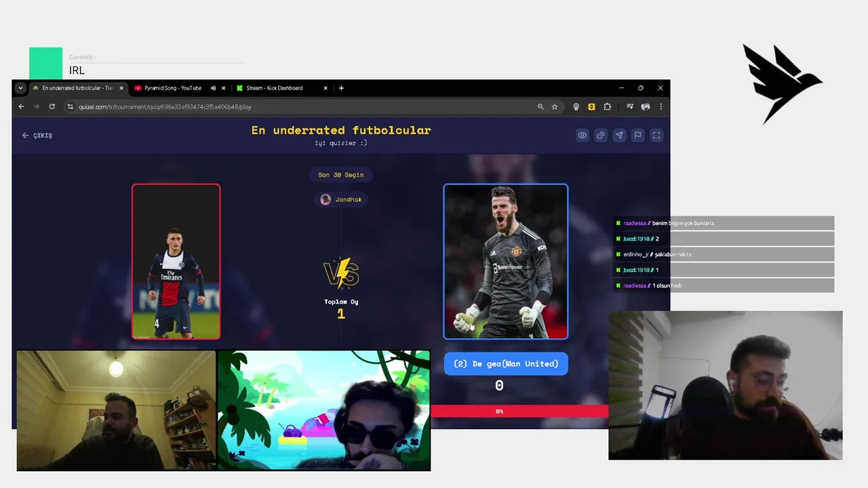The height and width of the screenshot is (488, 868).
Task: Click the quiz title En underrated futbolcular
Action: tap(341, 130)
